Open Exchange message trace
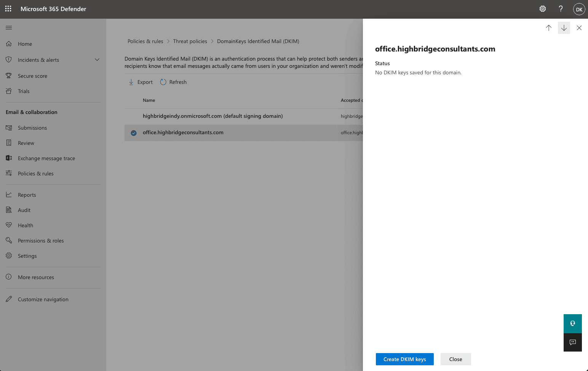The width and height of the screenshot is (588, 371). pyautogui.click(x=46, y=158)
